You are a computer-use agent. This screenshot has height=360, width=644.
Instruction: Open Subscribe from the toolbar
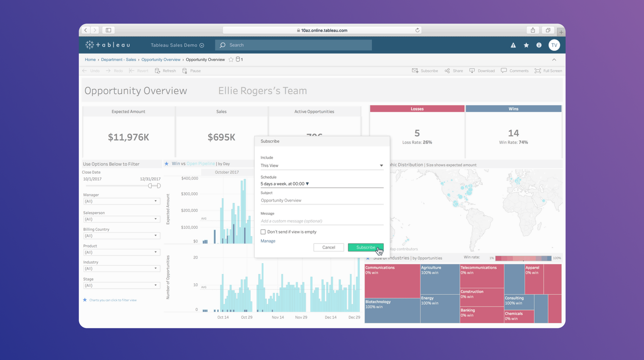pos(425,71)
